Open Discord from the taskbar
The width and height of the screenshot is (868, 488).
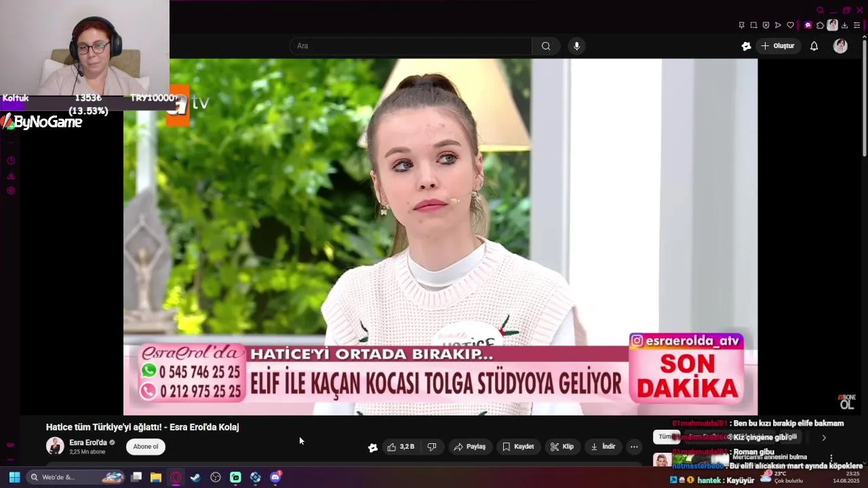point(275,477)
